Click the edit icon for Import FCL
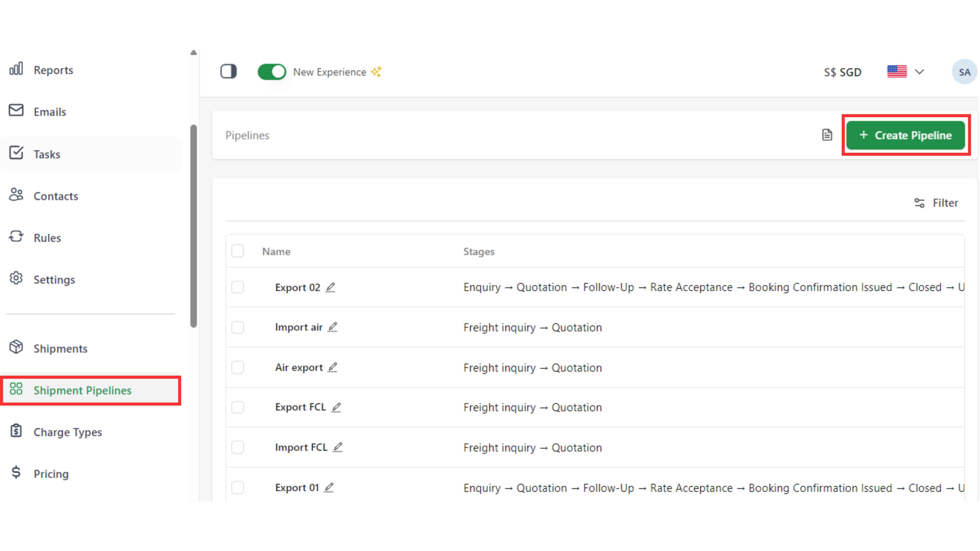 (337, 447)
